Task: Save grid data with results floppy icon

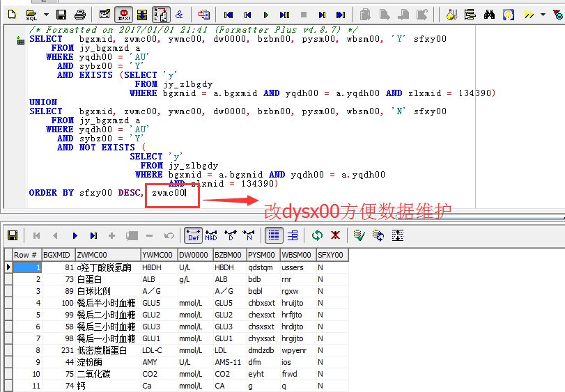Action: tap(13, 236)
